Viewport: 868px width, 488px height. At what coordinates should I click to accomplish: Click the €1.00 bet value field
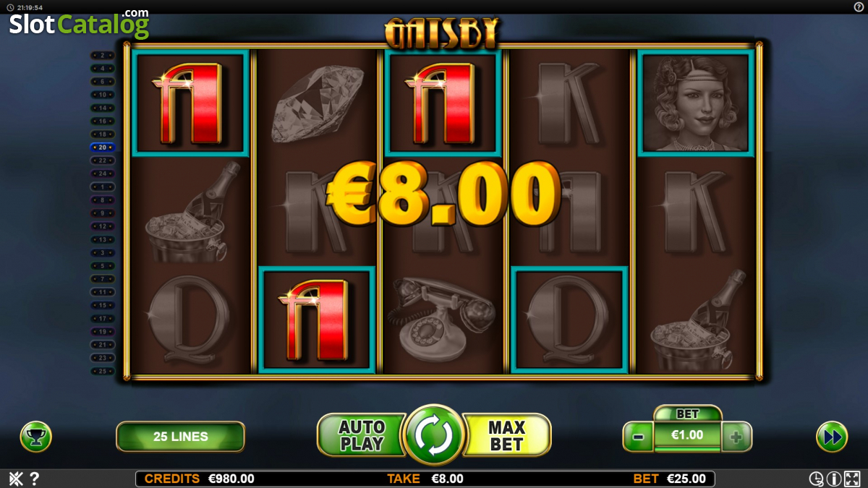pyautogui.click(x=687, y=436)
